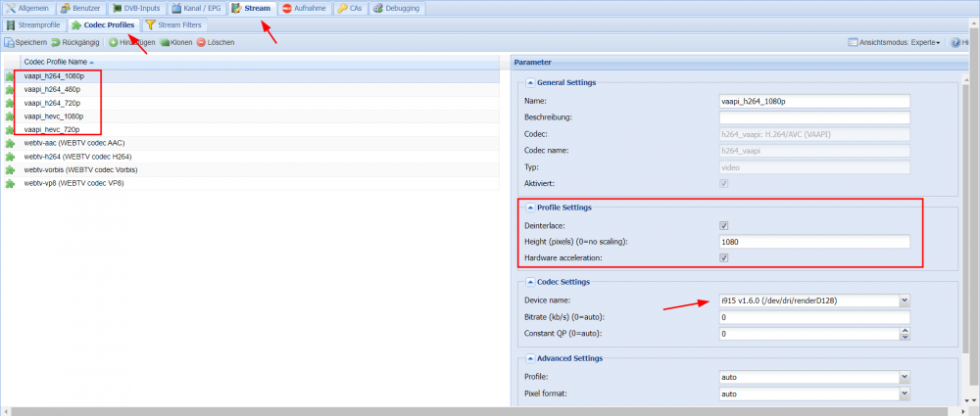Collapse the Advanced Settings section
Screen dimensions: 980x416
click(530, 358)
